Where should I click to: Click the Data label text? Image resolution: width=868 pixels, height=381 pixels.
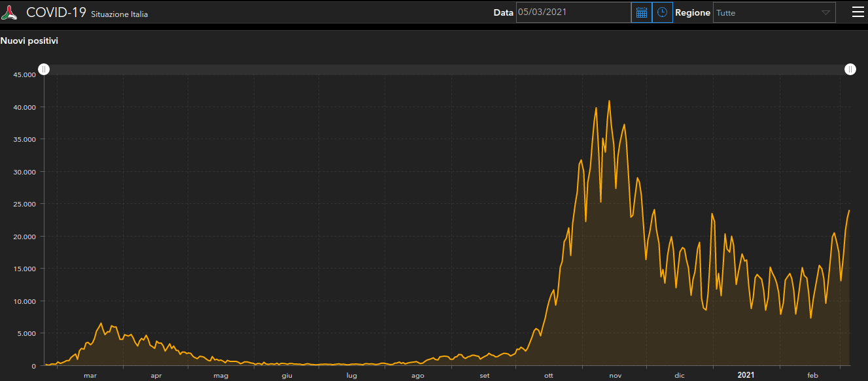coord(503,12)
